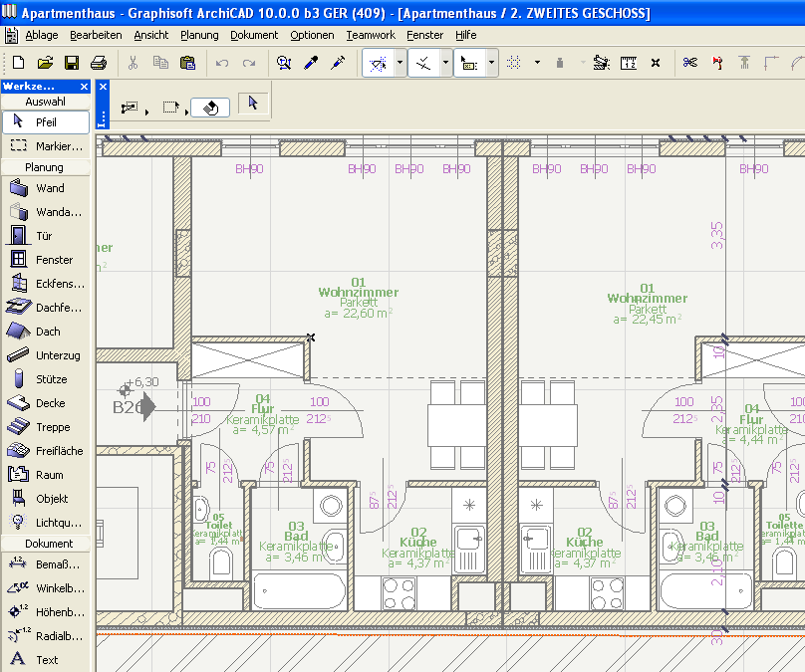Open the Optionen menu
The width and height of the screenshot is (805, 672).
[312, 35]
